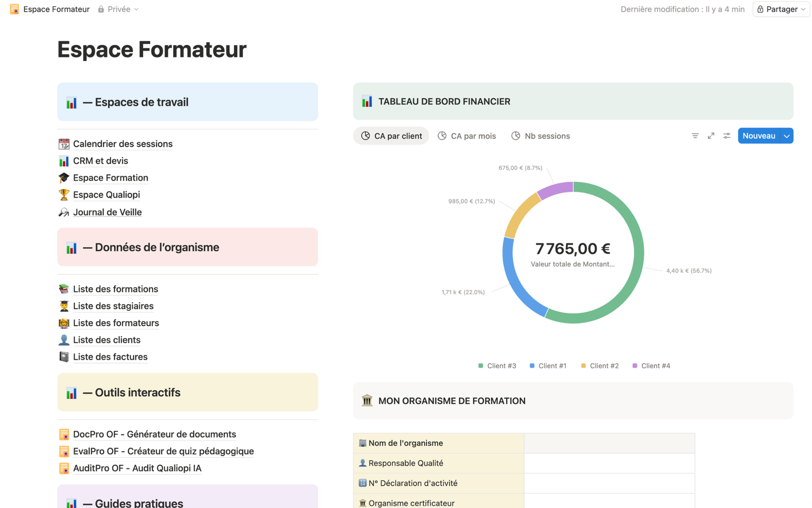
Task: Open the Journal de Veille page
Action: 107,212
